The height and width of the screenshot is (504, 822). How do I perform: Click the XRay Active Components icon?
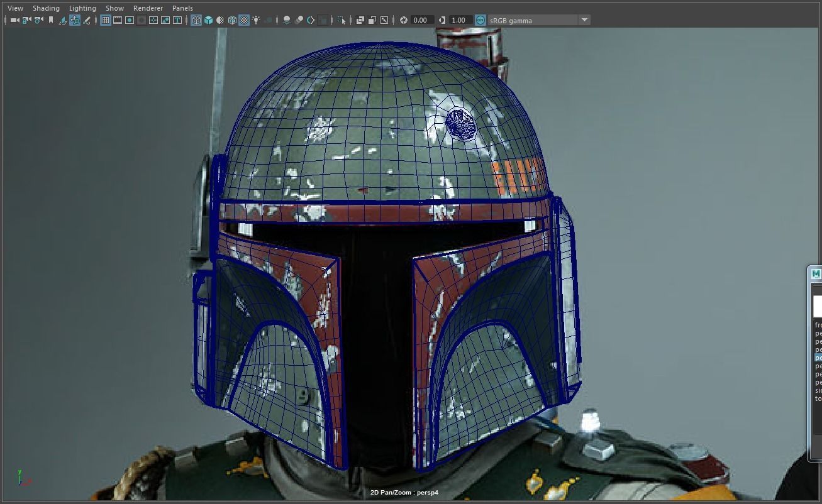click(x=372, y=20)
